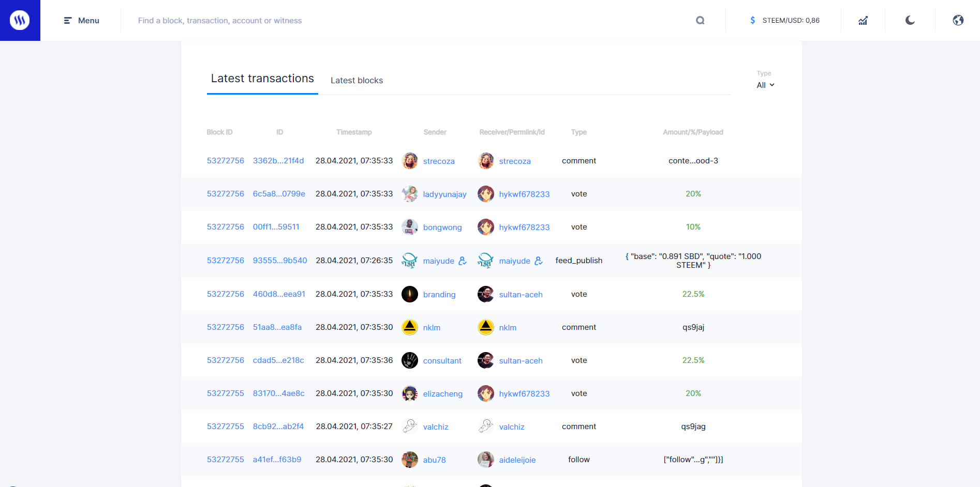
Task: Open block 53272755 in valchiz row
Action: click(x=226, y=427)
